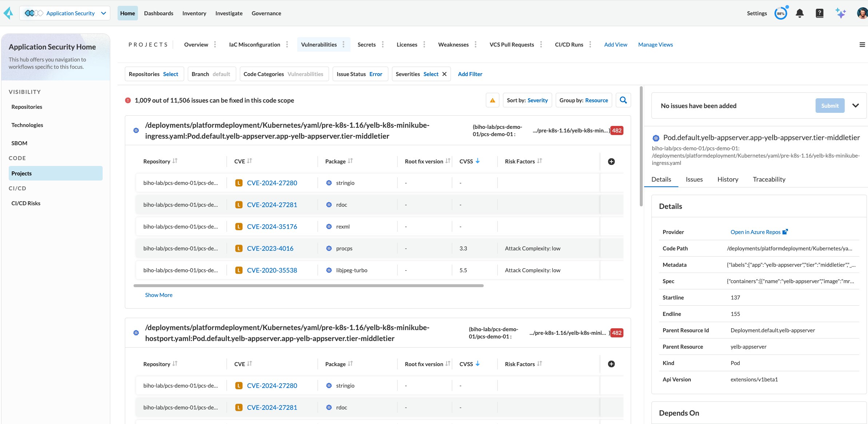Click the Prisma Cloud logo in the top-left corner
This screenshot has height=424, width=868.
pyautogui.click(x=8, y=13)
